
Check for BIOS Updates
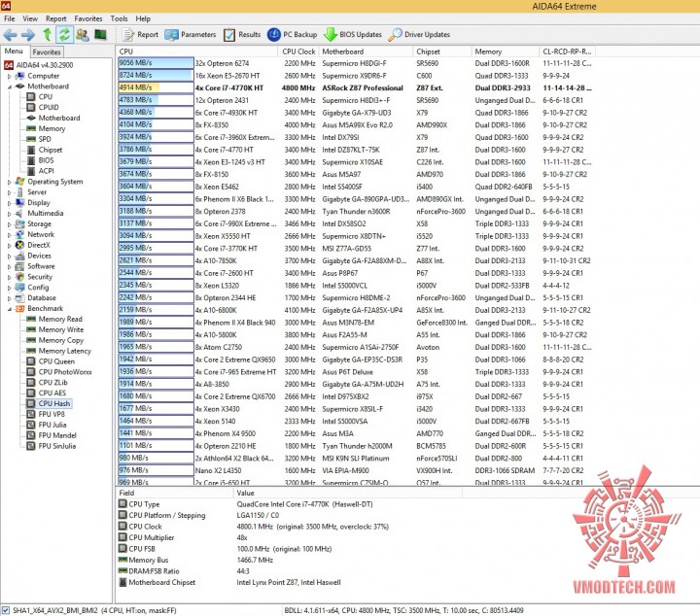pos(353,35)
